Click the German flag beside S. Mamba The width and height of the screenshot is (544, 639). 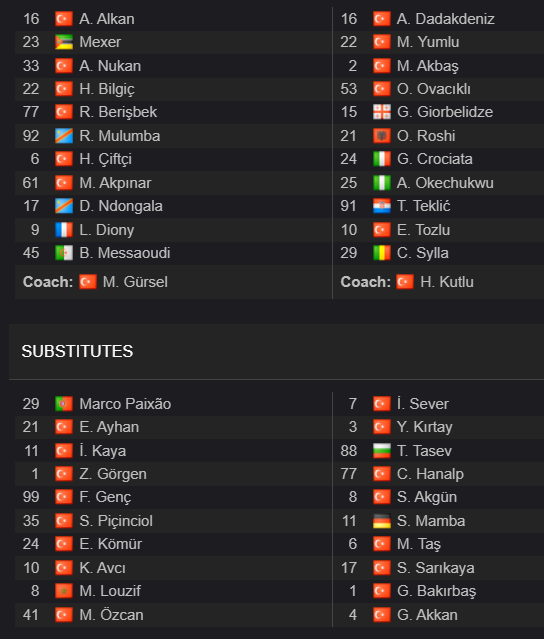382,521
